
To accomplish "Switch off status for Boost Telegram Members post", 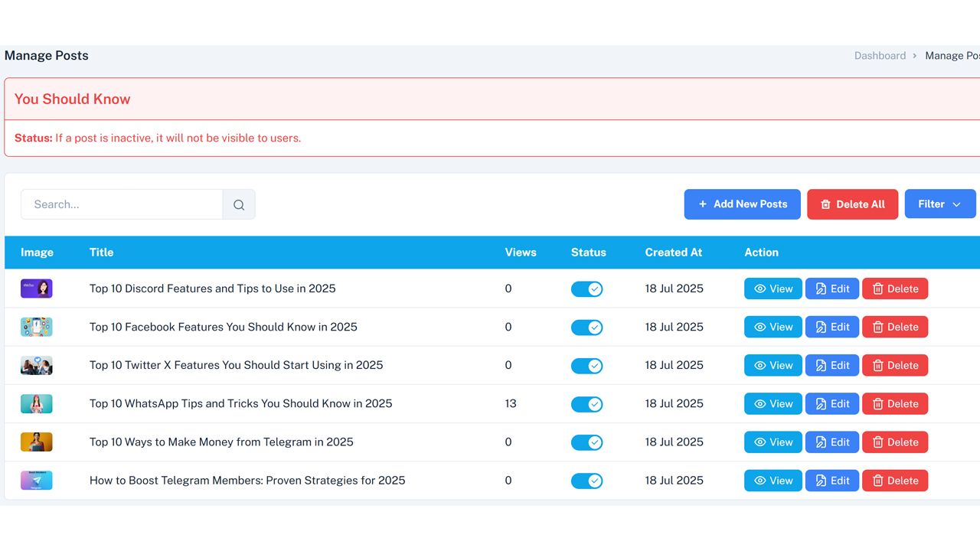I will tap(586, 481).
